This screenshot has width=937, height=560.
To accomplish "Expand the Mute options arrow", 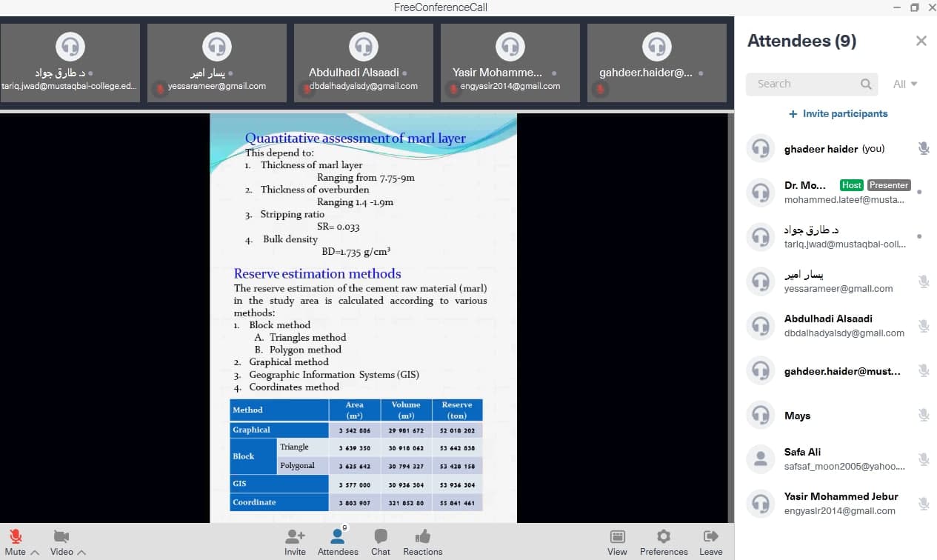I will 35,553.
